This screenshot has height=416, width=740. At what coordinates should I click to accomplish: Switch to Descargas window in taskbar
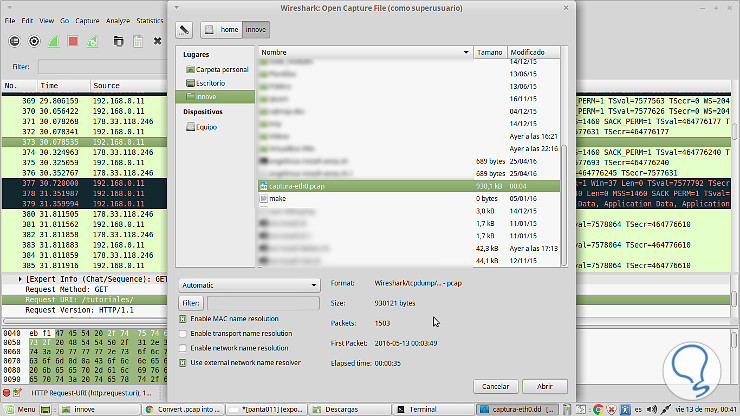350,409
